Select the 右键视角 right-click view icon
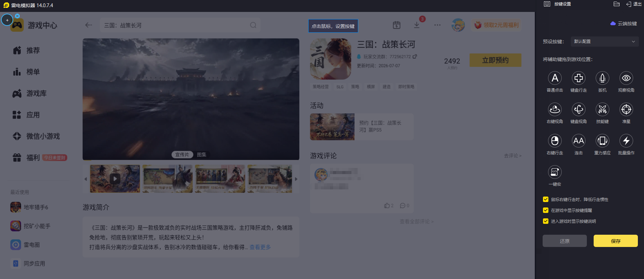This screenshot has width=644, height=279. pyautogui.click(x=555, y=109)
